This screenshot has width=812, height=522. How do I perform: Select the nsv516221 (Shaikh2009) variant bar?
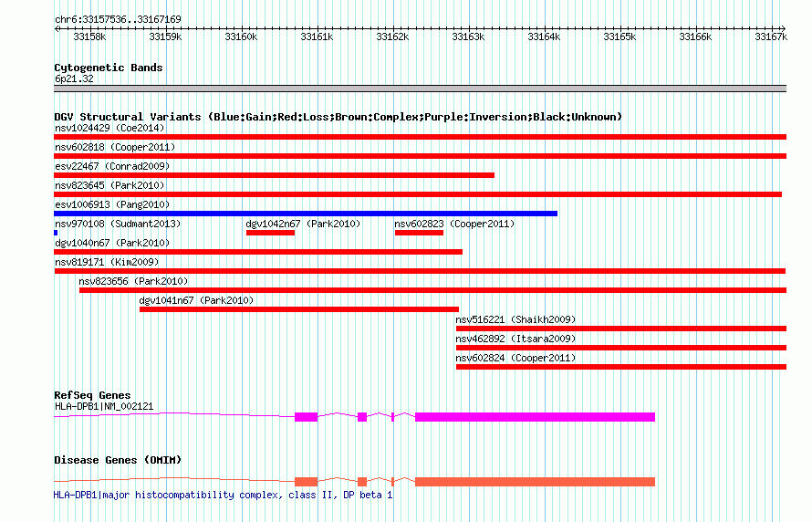click(621, 329)
